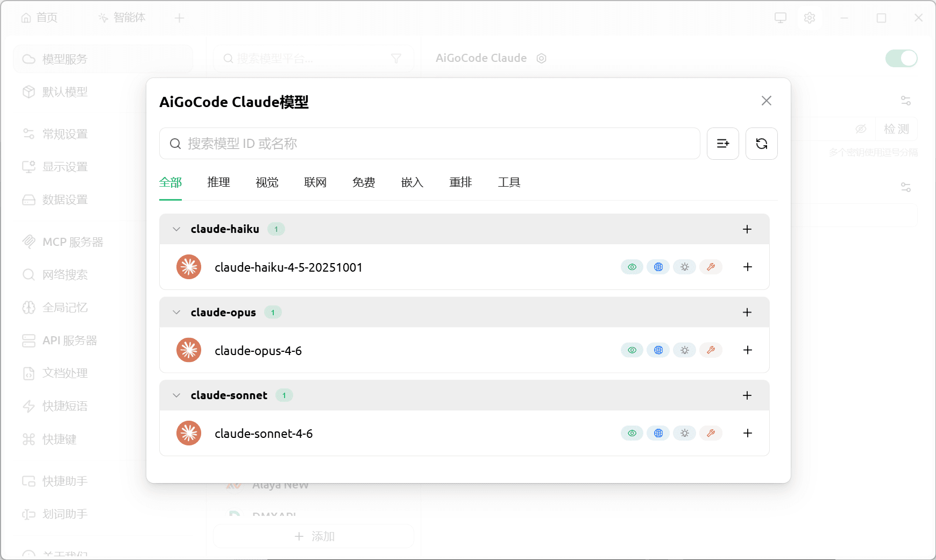Click web globe tag on claude-opus-4-6
Viewport: 936px width, 560px height.
point(658,350)
